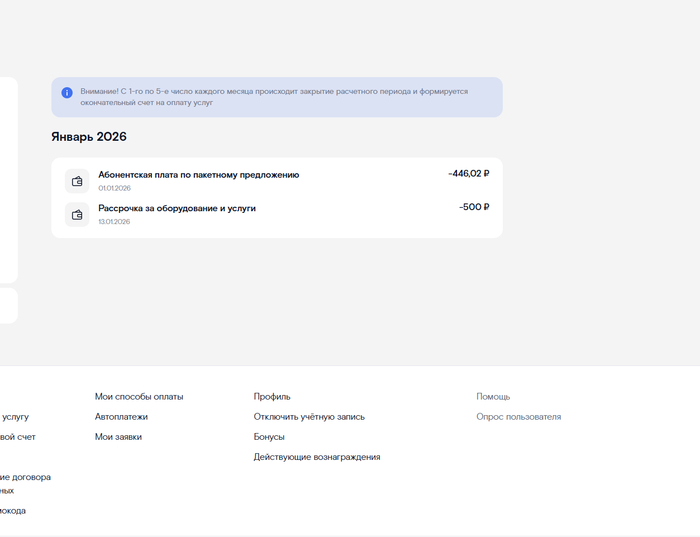Open Рассрочка за оборудование и услуги transaction
Viewport: 700px width, 537px height.
(x=177, y=208)
